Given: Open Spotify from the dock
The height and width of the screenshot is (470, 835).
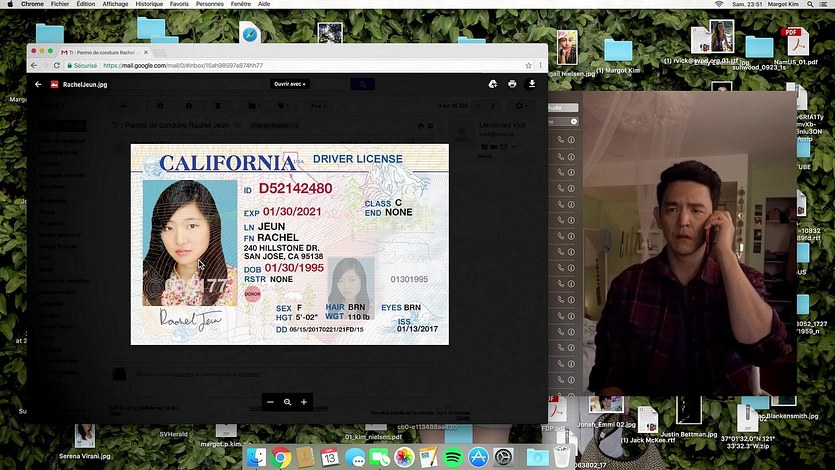Looking at the screenshot, I should (x=452, y=457).
